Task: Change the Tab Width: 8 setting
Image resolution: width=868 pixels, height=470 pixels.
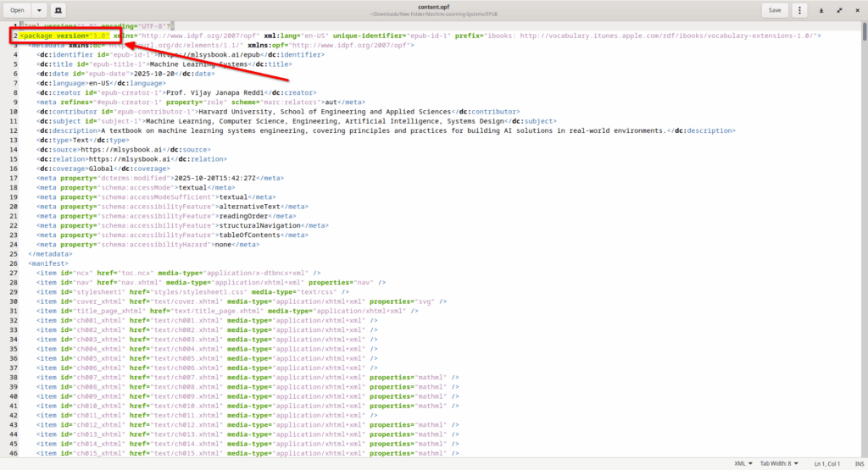Action: [x=779, y=463]
